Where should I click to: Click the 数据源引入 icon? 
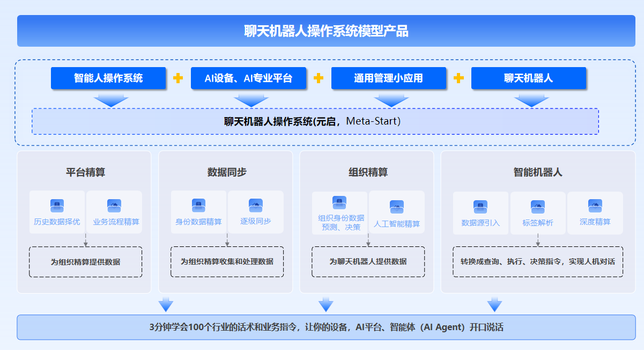[x=480, y=207]
